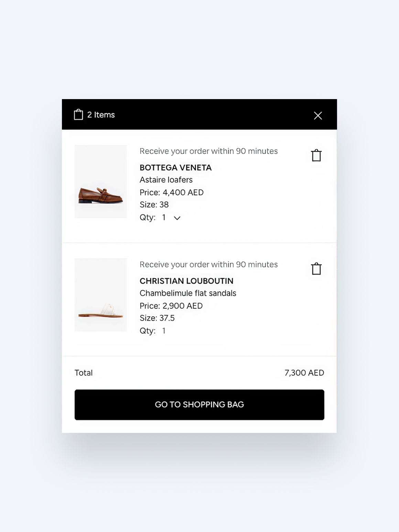Click the Astaire loafers product name

pos(166,180)
